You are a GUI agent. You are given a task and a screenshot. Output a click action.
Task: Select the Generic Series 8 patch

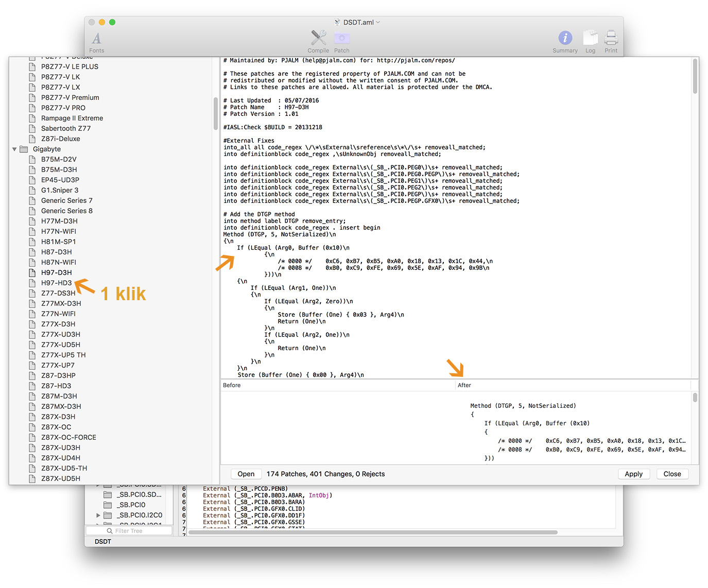click(67, 211)
